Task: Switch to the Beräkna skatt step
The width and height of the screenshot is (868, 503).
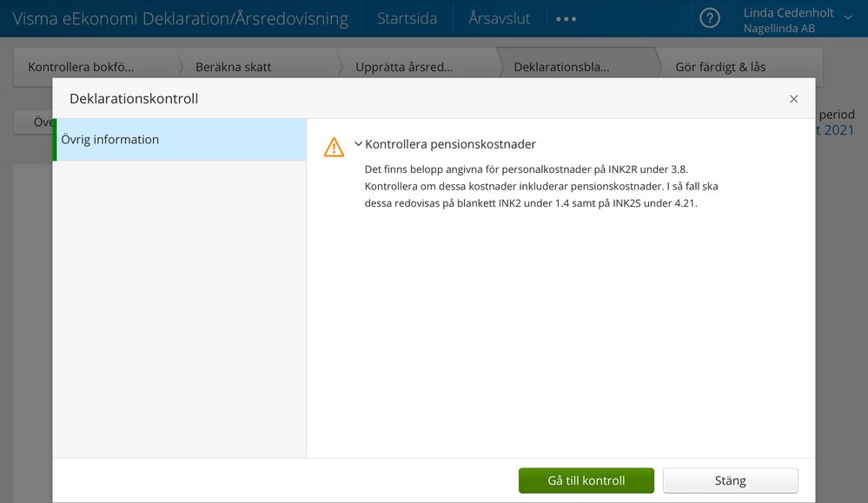Action: click(233, 67)
